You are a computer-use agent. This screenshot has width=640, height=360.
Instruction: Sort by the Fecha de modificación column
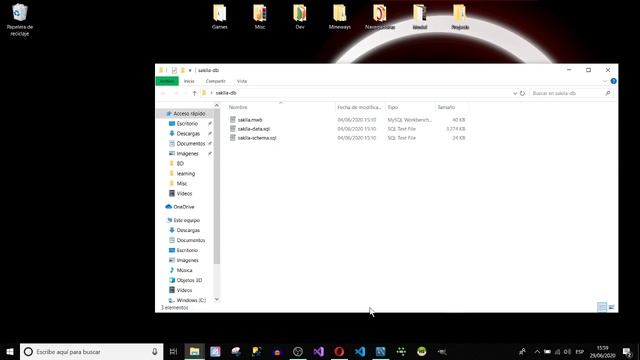(359, 107)
